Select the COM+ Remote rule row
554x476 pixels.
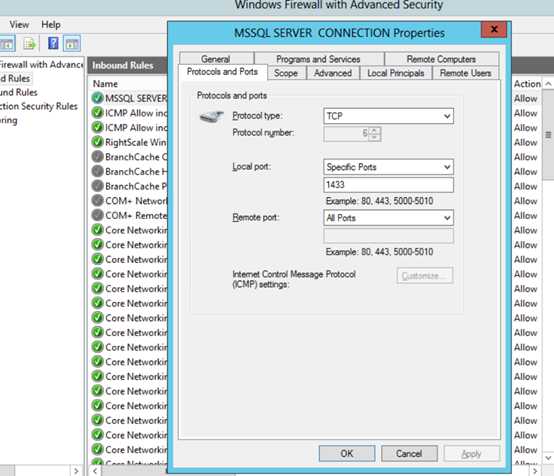[129, 215]
